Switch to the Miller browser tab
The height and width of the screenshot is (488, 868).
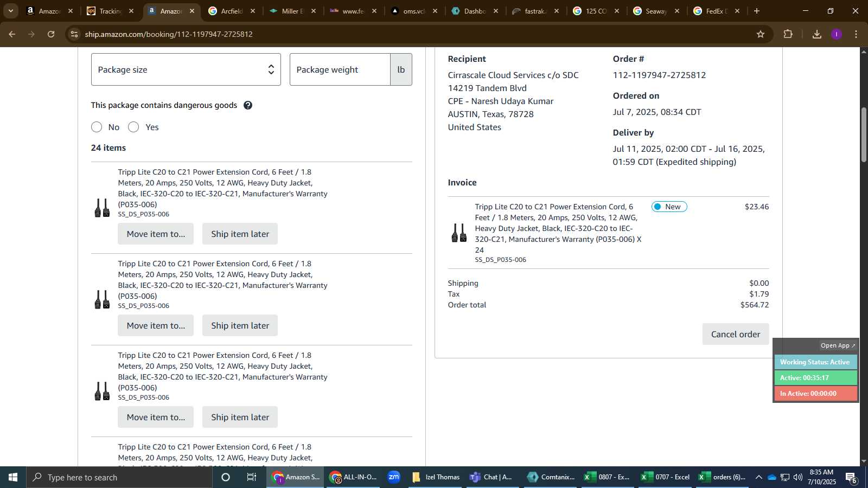pyautogui.click(x=292, y=11)
